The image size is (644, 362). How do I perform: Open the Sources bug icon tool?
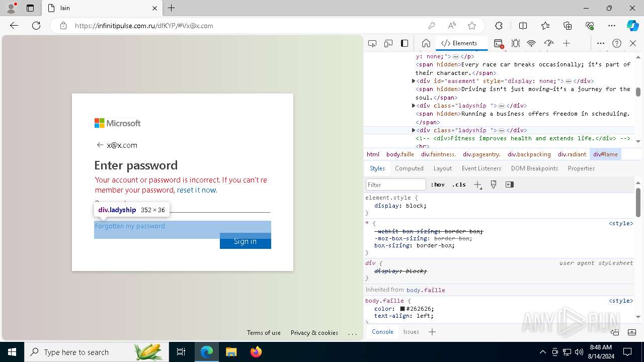tap(516, 43)
